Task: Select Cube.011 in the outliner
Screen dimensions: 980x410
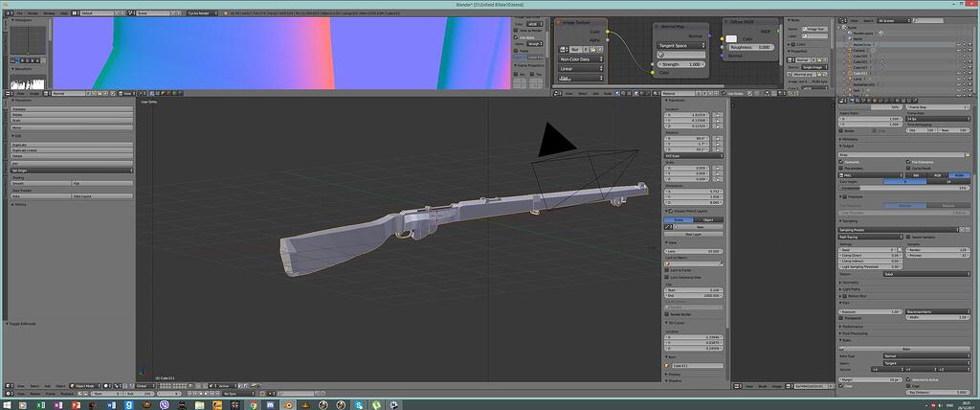Action: pos(859,73)
